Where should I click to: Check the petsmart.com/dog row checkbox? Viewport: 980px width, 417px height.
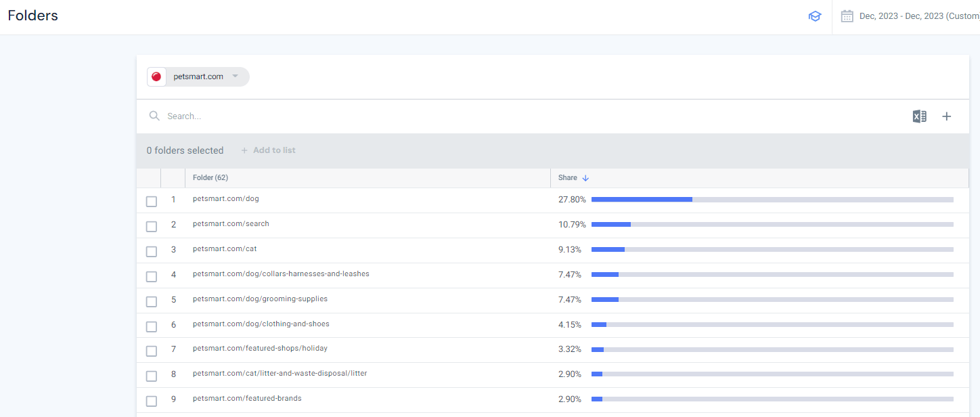pos(152,202)
